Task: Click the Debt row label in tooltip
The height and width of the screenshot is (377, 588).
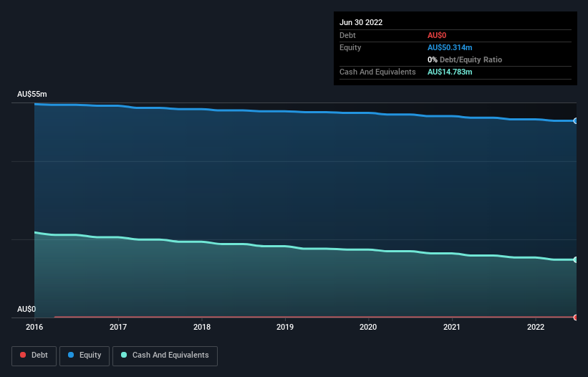Action: click(x=347, y=35)
